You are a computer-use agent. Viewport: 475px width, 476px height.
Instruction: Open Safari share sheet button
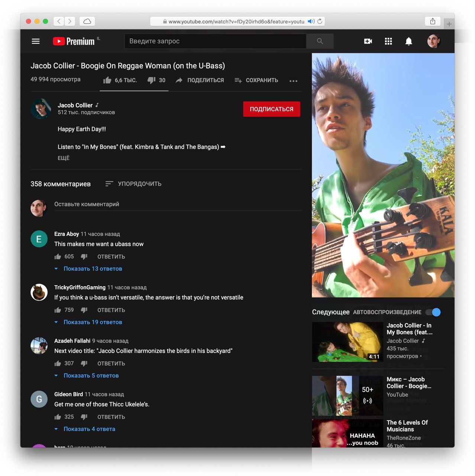coord(433,21)
